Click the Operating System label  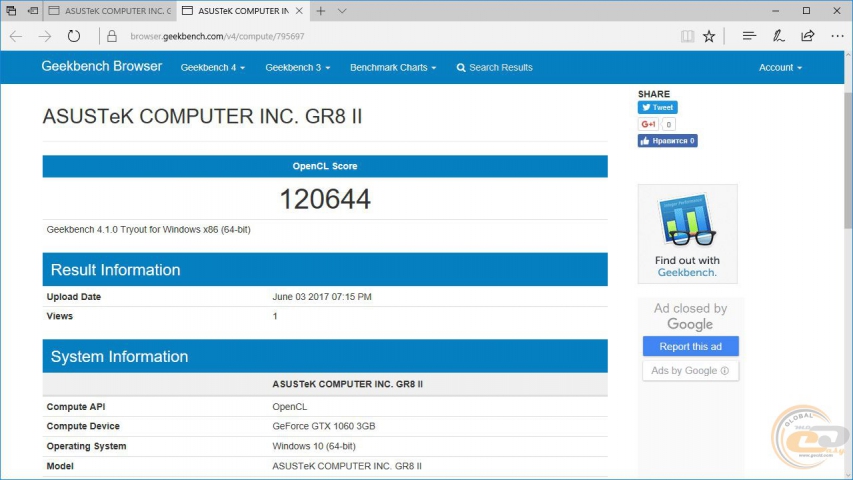86,446
